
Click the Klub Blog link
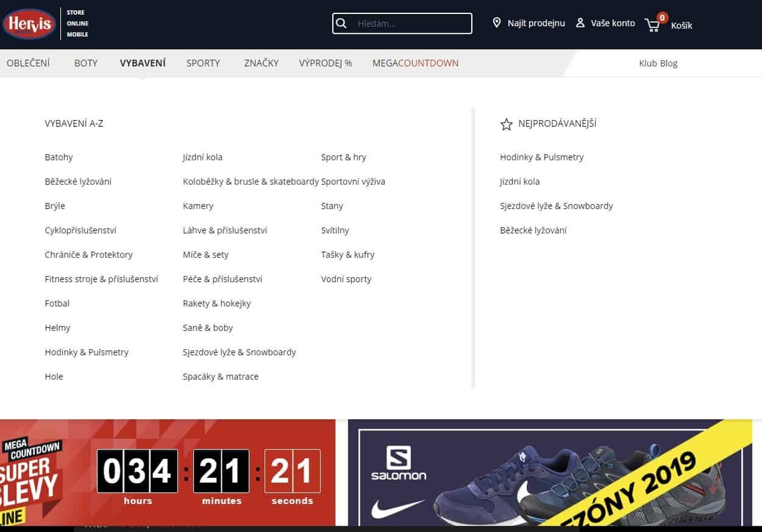pos(658,63)
